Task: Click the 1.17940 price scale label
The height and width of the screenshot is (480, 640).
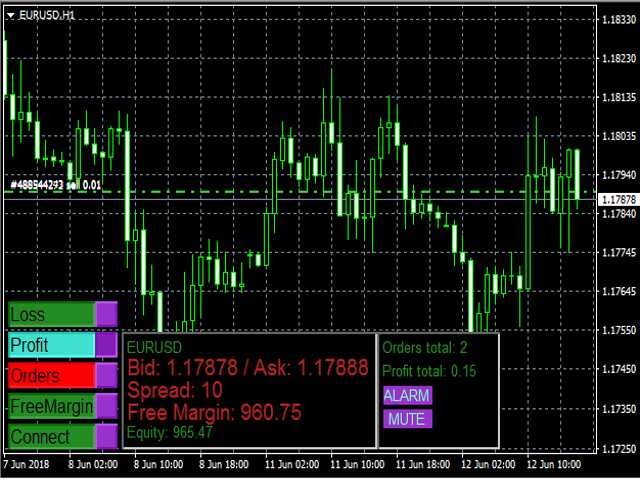Action: [x=619, y=175]
